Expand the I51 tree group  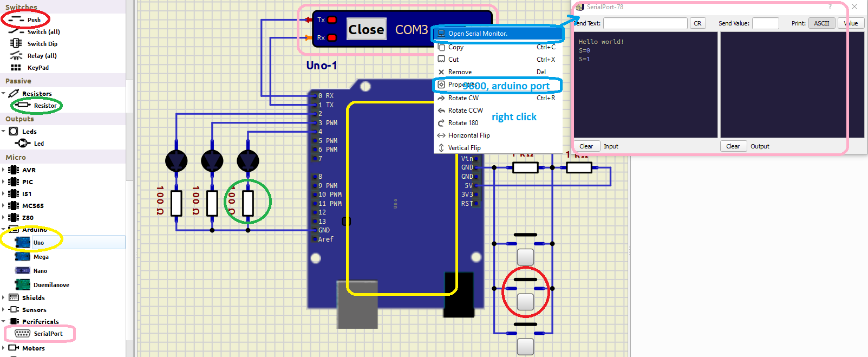(3, 194)
